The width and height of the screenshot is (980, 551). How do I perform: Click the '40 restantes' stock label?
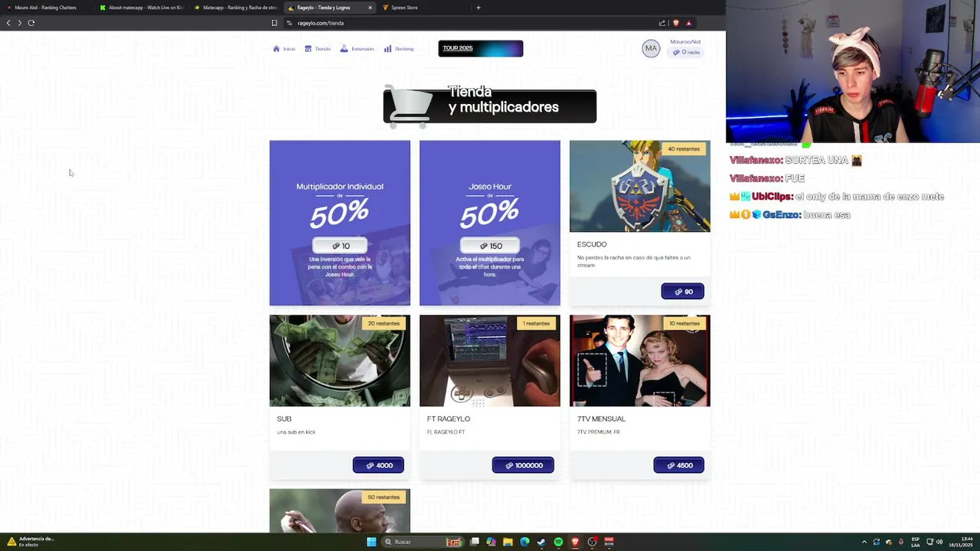pyautogui.click(x=684, y=149)
